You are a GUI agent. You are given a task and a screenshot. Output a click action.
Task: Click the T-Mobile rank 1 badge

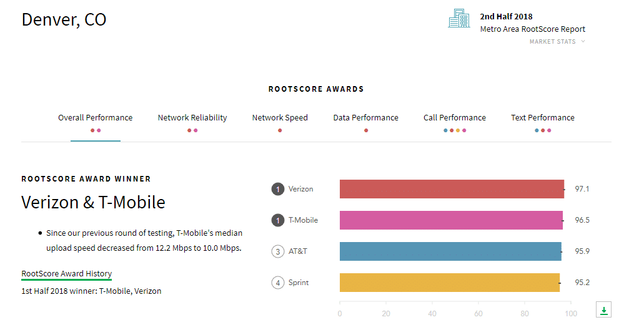pyautogui.click(x=277, y=220)
